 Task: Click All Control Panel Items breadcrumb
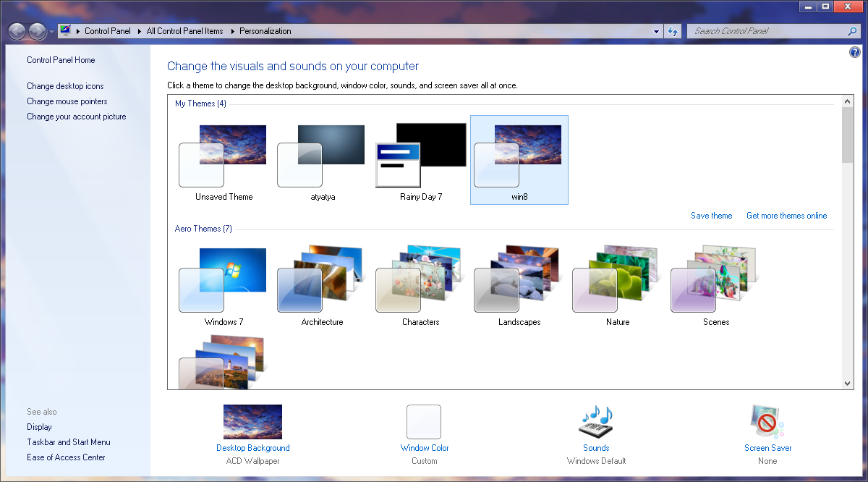click(x=184, y=31)
